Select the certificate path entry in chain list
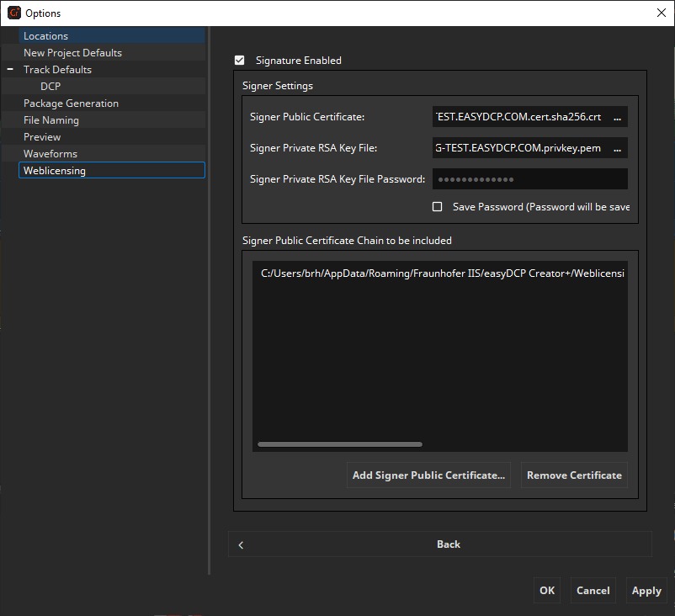Viewport: 675px width, 616px height. coord(442,273)
